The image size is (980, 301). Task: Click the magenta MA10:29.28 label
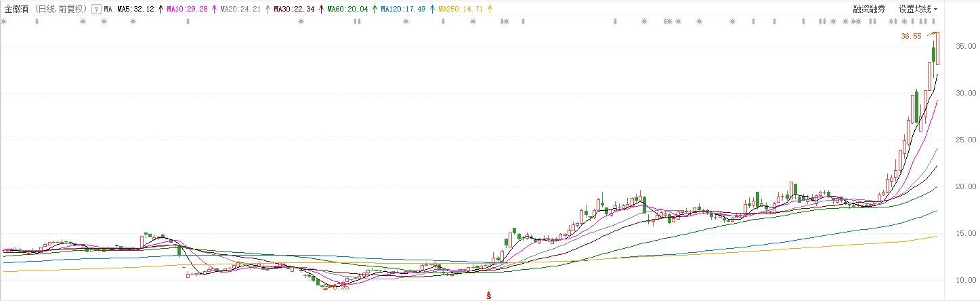[187, 9]
